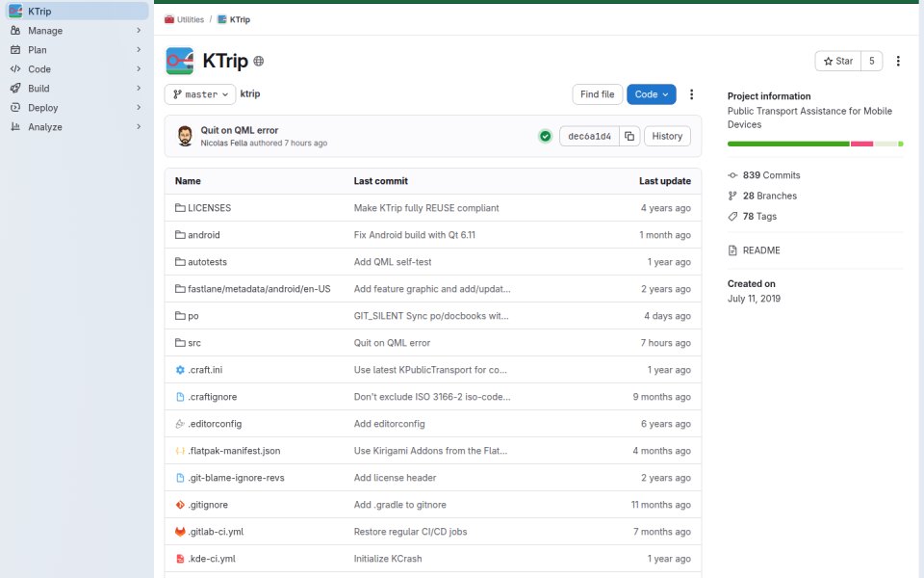
Task: Star the KTrip project
Action: [838, 61]
